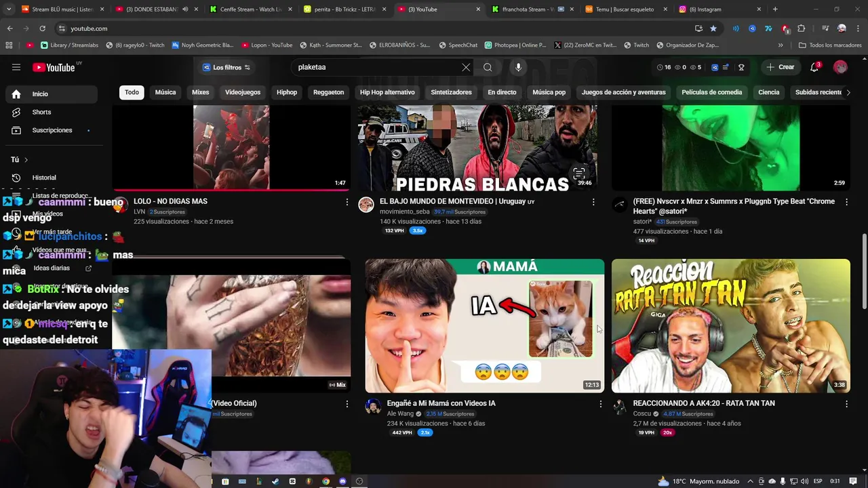Select the Películas de comedia chip
Viewport: 868px width, 488px height.
(x=712, y=92)
